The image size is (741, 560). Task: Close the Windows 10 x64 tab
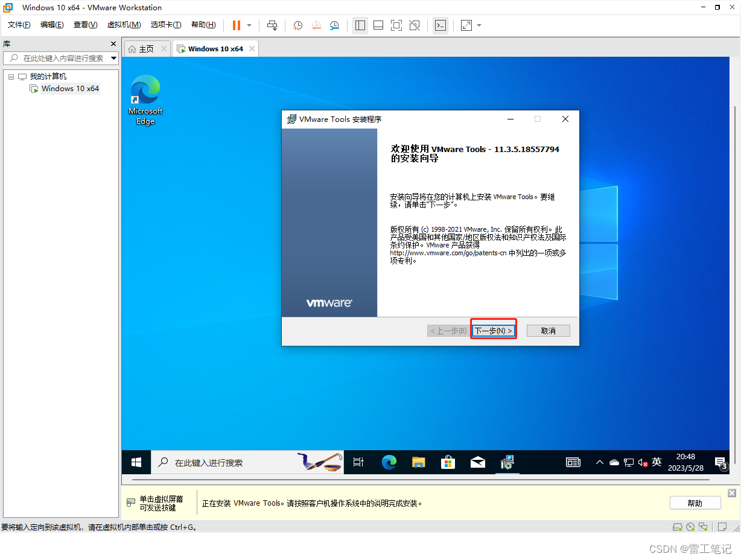(252, 49)
